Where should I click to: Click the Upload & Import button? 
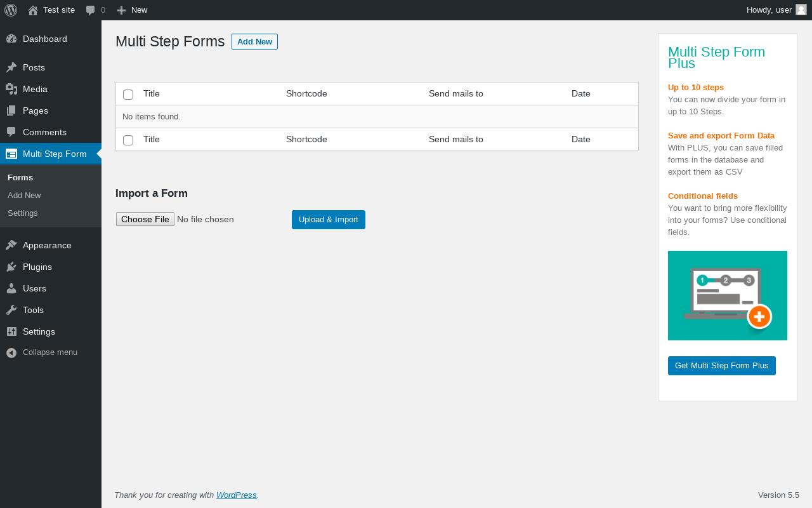pyautogui.click(x=328, y=220)
